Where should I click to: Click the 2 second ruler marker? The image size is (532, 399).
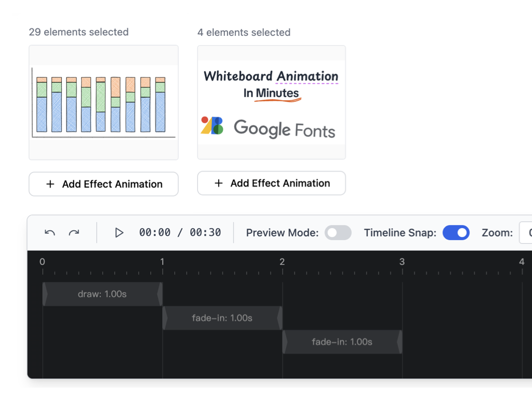(282, 262)
